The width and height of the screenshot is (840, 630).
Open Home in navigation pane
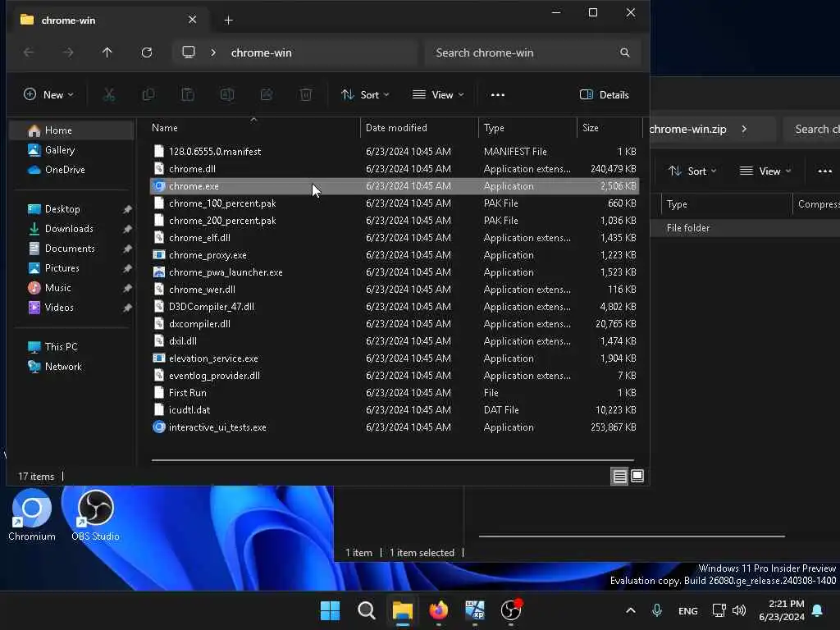72,130
